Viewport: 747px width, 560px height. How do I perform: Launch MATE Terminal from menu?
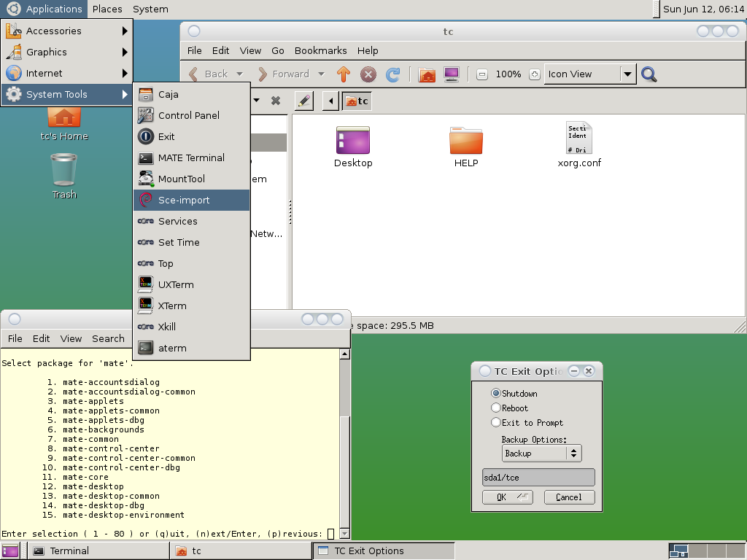(191, 157)
